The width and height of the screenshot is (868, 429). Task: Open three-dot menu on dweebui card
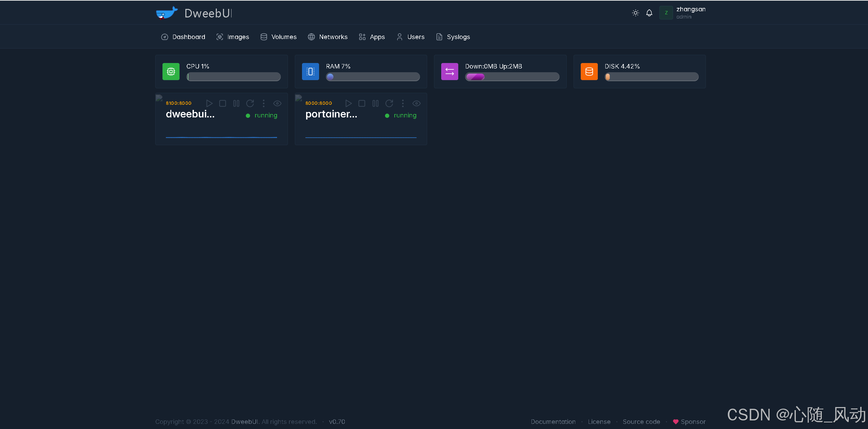coord(263,103)
